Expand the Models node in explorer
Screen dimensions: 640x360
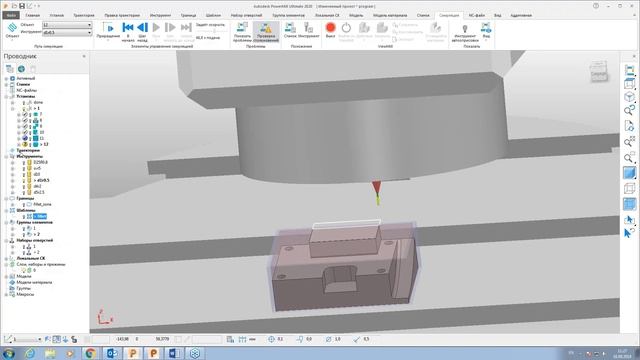click(6, 276)
